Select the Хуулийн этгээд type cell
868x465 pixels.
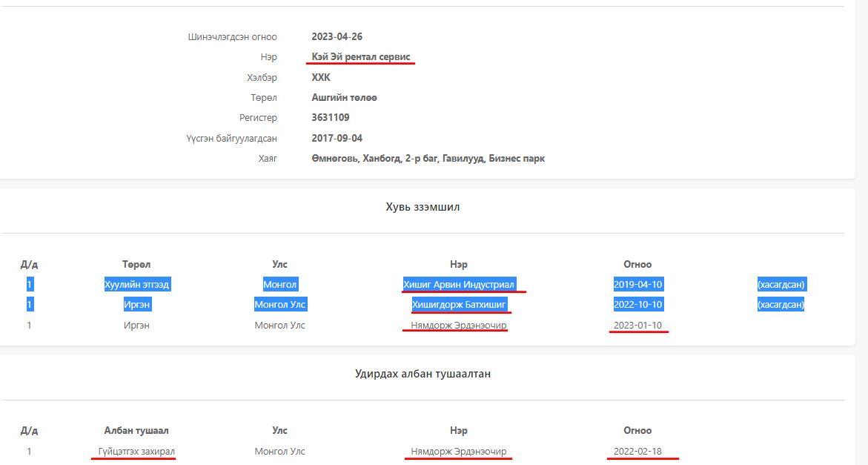[x=136, y=284]
